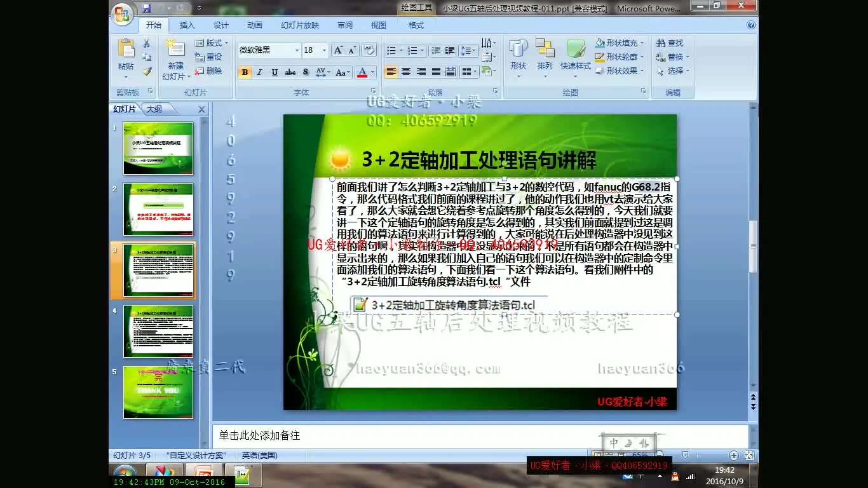Enable numbered list formatting

click(x=412, y=50)
